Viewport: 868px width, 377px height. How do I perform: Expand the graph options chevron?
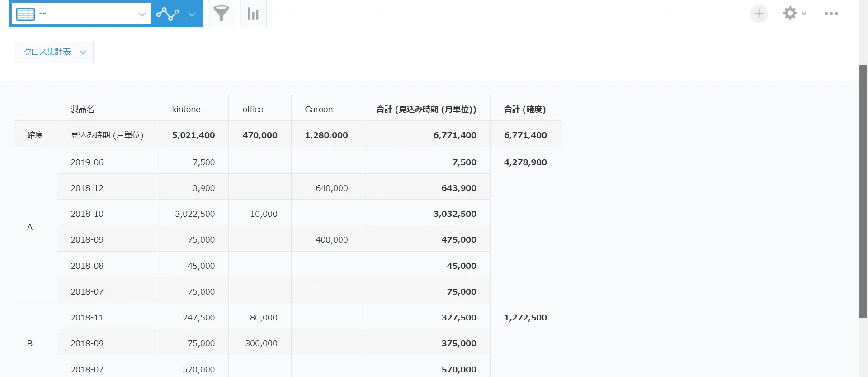(x=192, y=14)
